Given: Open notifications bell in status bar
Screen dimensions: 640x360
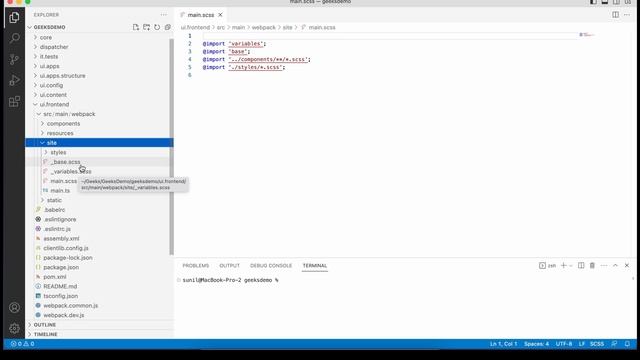Looking at the screenshot, I should [x=627, y=344].
